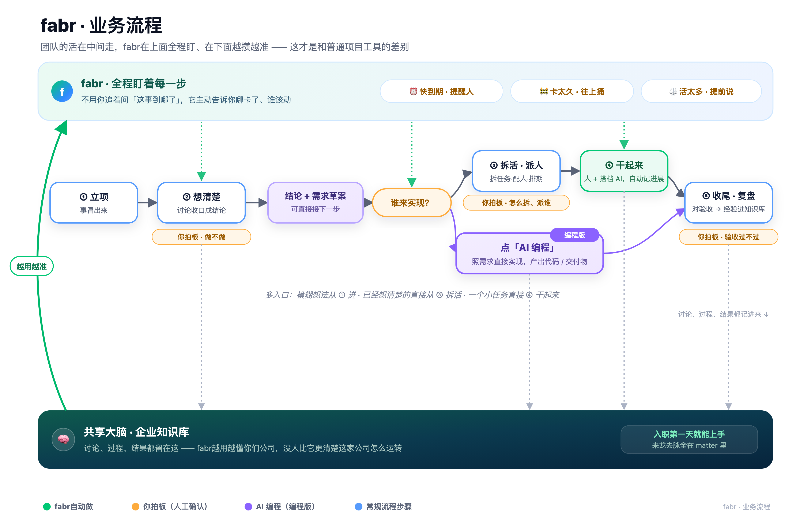Click the green 越用越准 tag

click(x=32, y=266)
